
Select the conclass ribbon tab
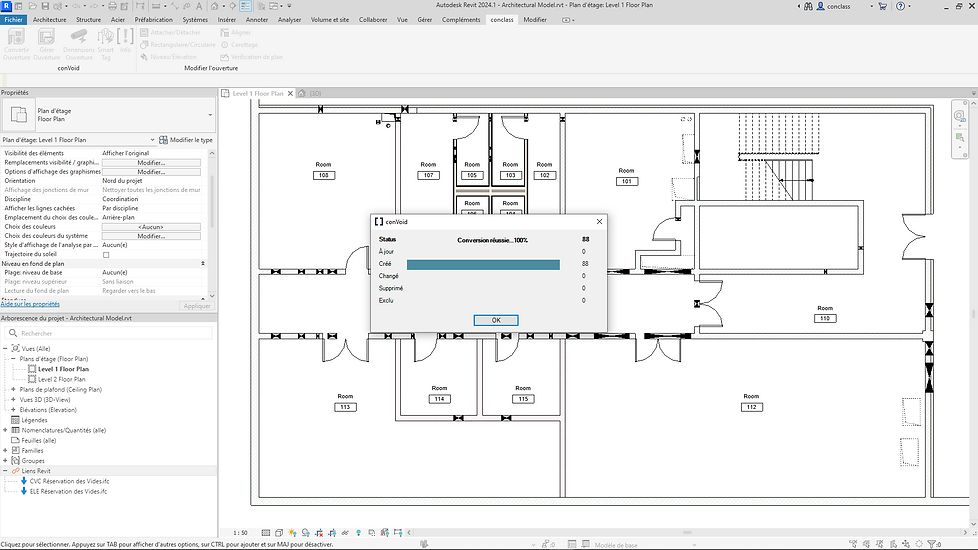502,19
